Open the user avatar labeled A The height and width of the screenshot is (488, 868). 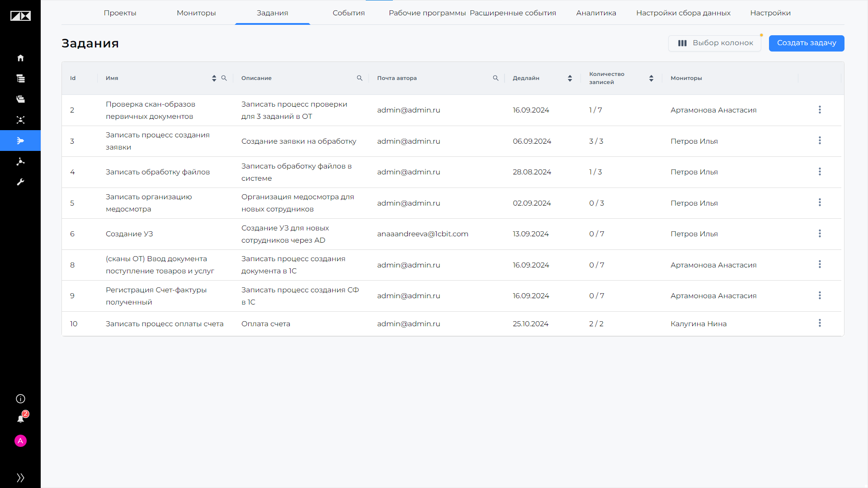coord(20,441)
